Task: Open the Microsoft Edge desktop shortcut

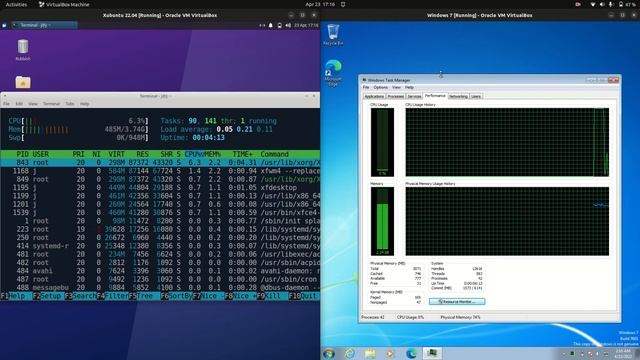Action: coord(333,73)
